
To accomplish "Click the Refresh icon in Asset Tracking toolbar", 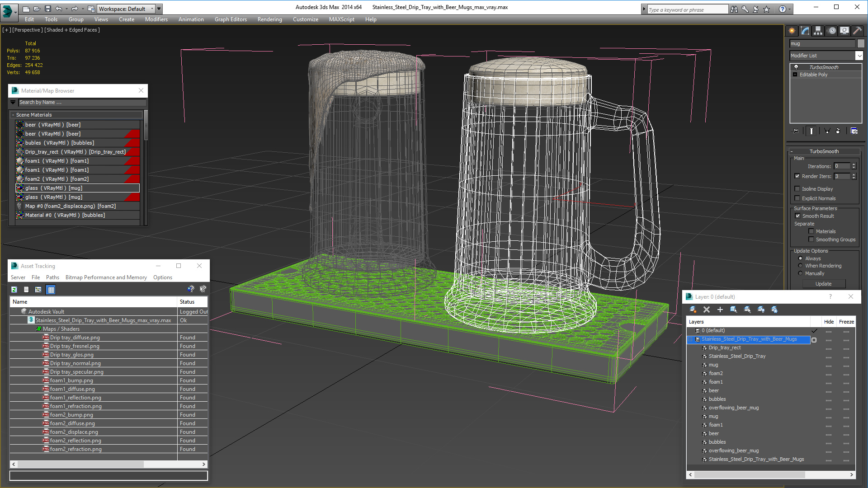I will [14, 290].
